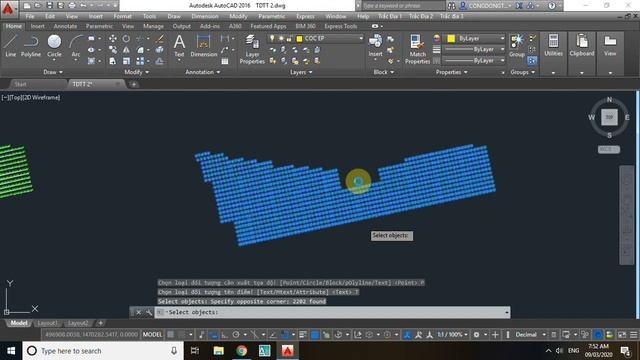
Task: Click the Stretch tool icon
Action: click(113, 61)
